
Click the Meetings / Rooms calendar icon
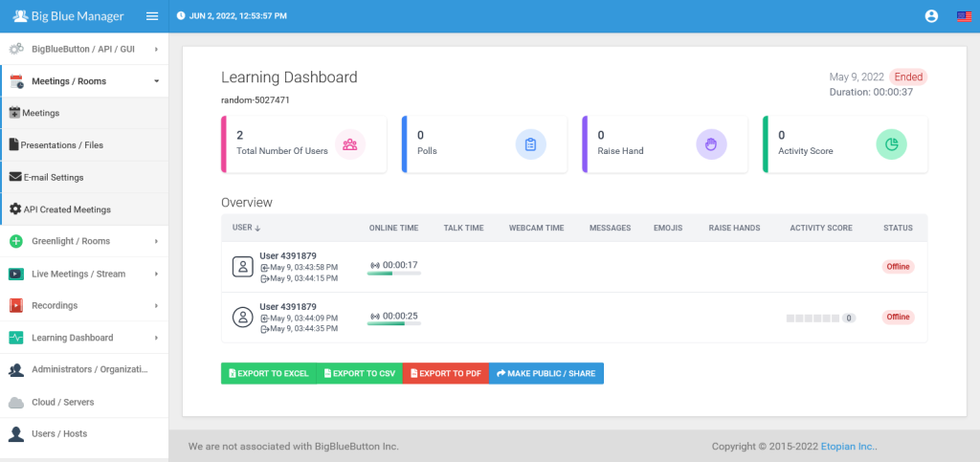[x=17, y=81]
